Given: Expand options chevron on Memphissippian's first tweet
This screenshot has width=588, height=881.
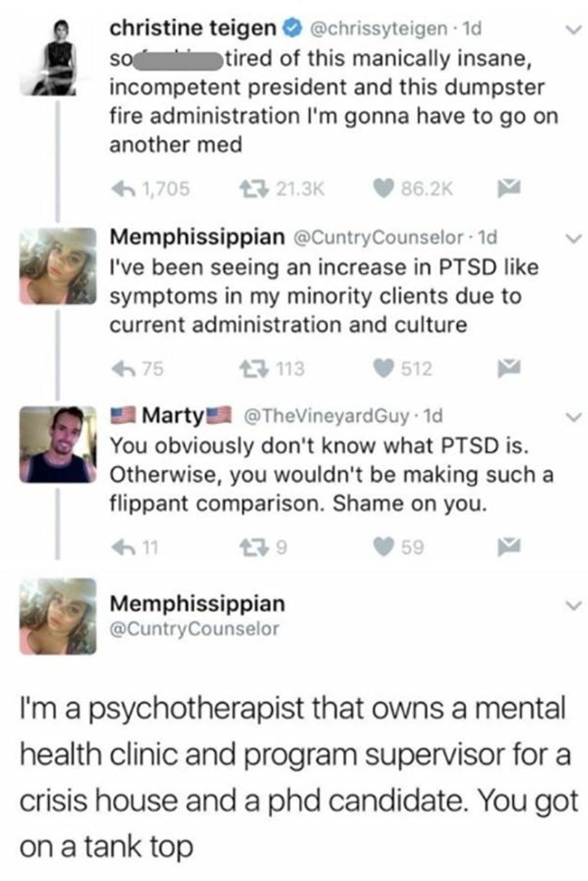Looking at the screenshot, I should (x=574, y=238).
